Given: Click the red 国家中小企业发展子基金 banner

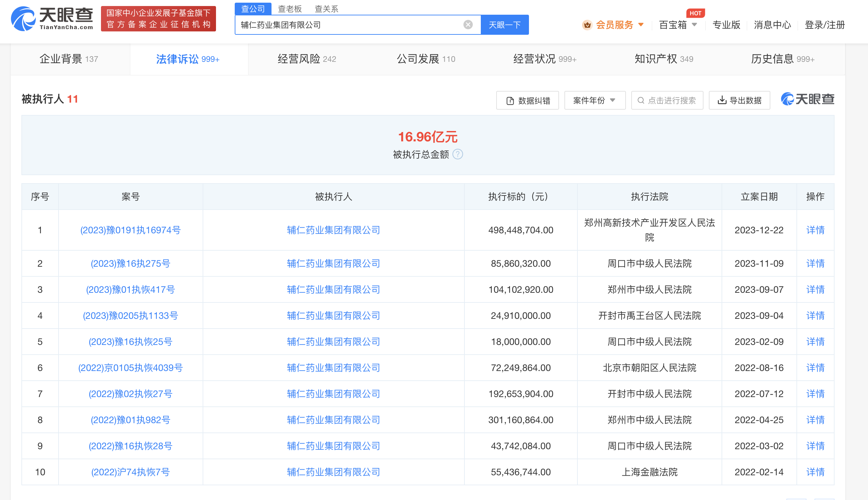Looking at the screenshot, I should click(158, 18).
